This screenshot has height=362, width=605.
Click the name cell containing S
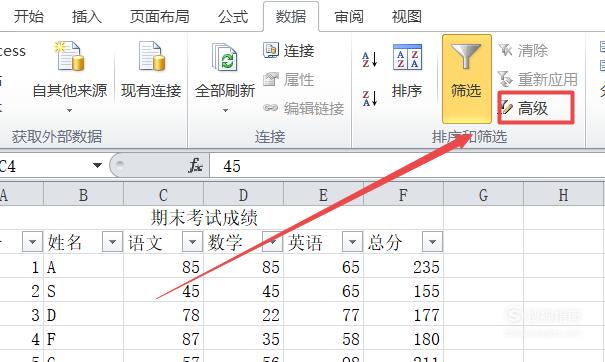(83, 291)
